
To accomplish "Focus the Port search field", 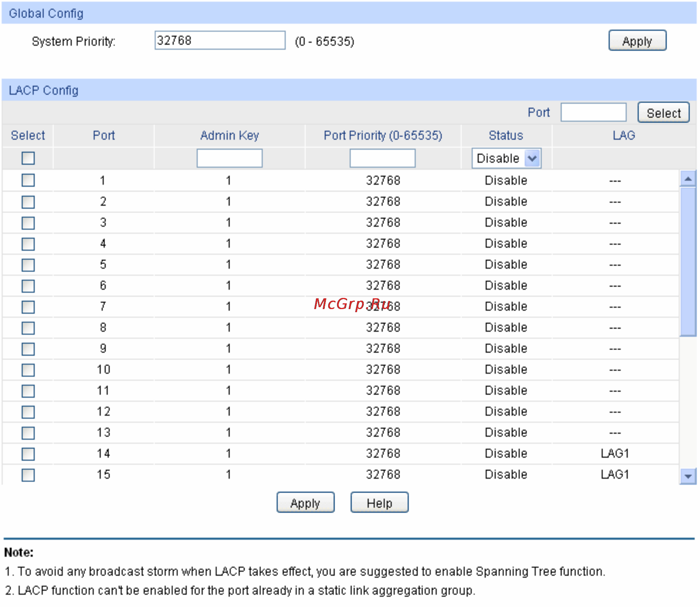I will click(593, 112).
